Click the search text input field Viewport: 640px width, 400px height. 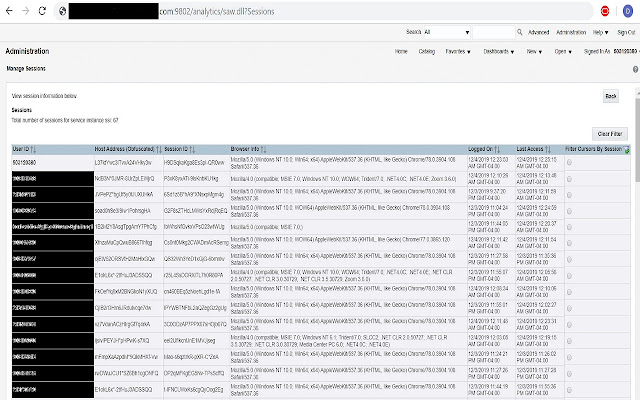[494, 32]
